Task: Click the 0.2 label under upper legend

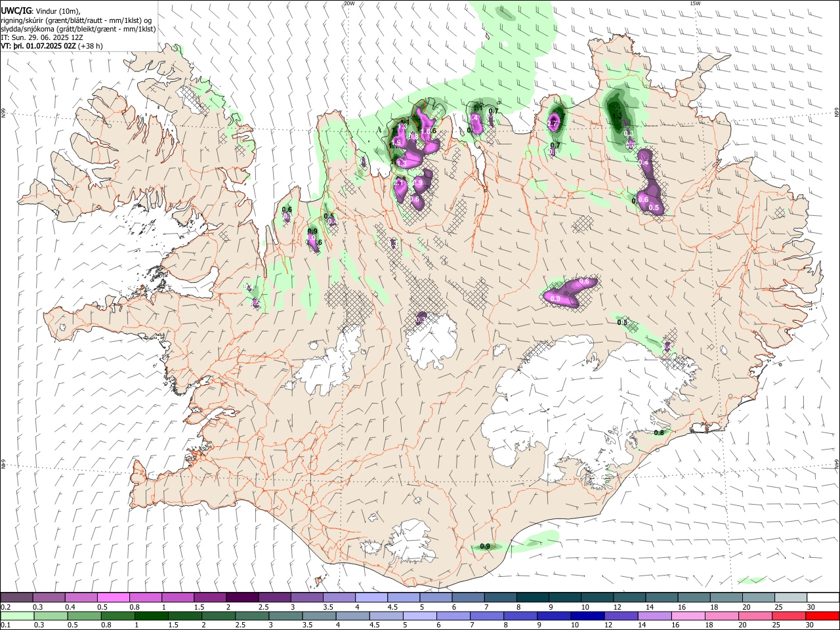Action: pyautogui.click(x=6, y=607)
